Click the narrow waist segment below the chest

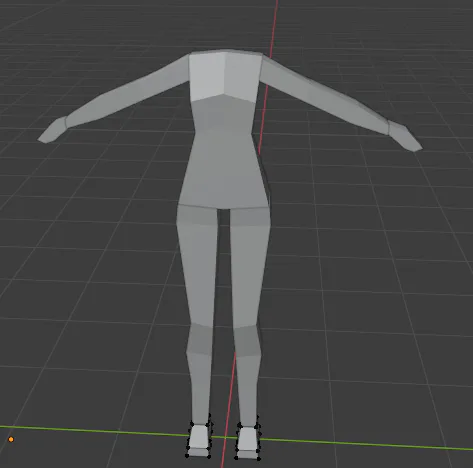coord(223,115)
